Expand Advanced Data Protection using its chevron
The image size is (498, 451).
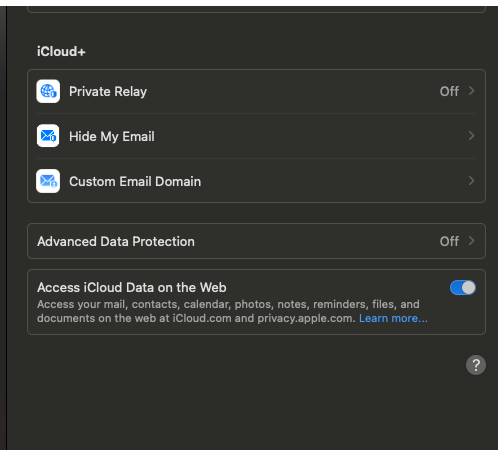[471, 241]
